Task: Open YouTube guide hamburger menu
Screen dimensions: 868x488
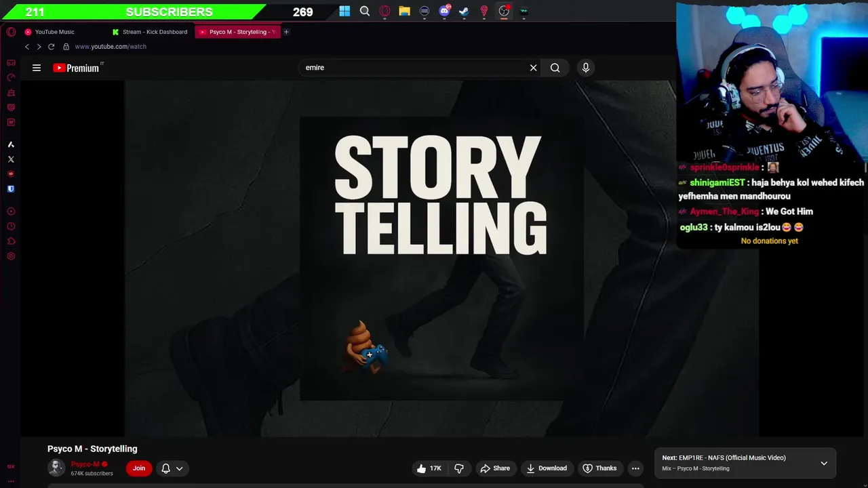Action: (37, 68)
